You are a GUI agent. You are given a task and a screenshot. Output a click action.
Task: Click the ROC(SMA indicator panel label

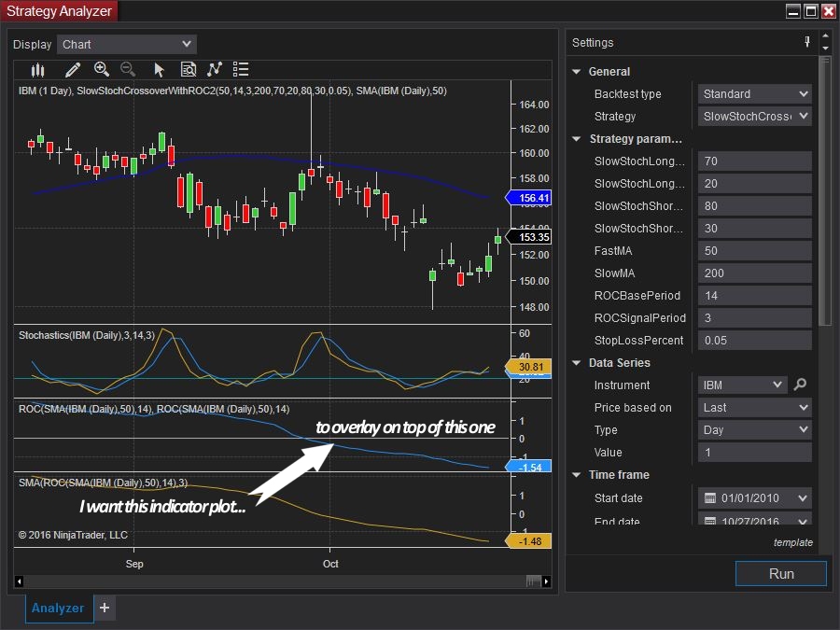(154, 410)
